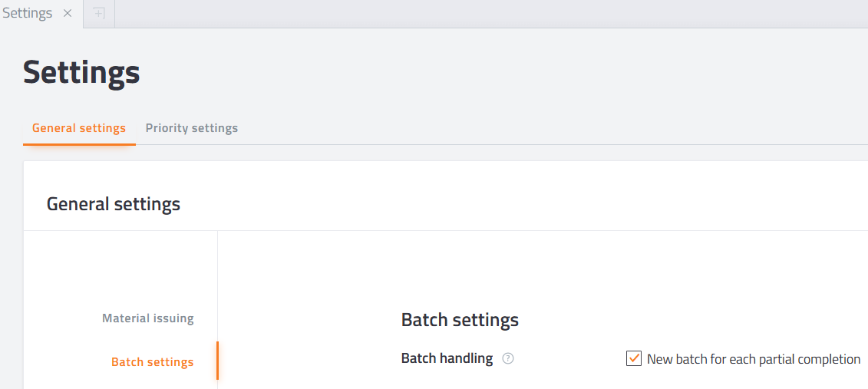Click the blank area above Material issuing
Screen dimensions: 868x389
click(x=120, y=267)
